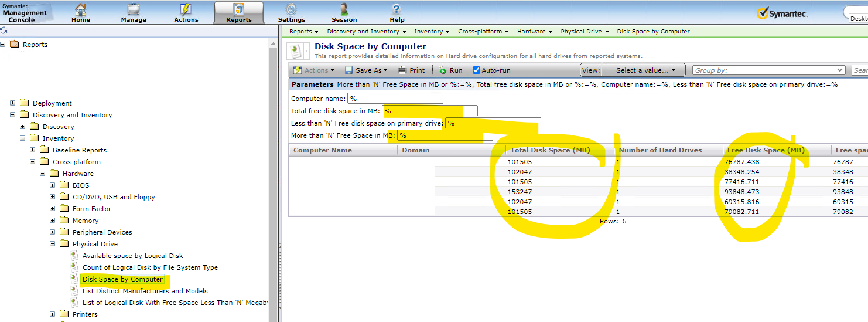Open the Save As dropdown
The image size is (868, 322).
[x=366, y=70]
